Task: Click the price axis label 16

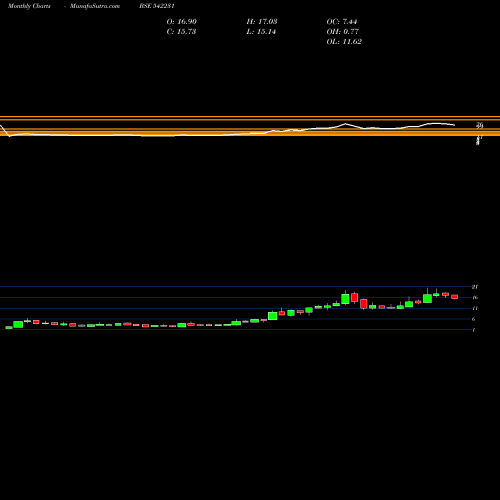Action: click(x=475, y=298)
